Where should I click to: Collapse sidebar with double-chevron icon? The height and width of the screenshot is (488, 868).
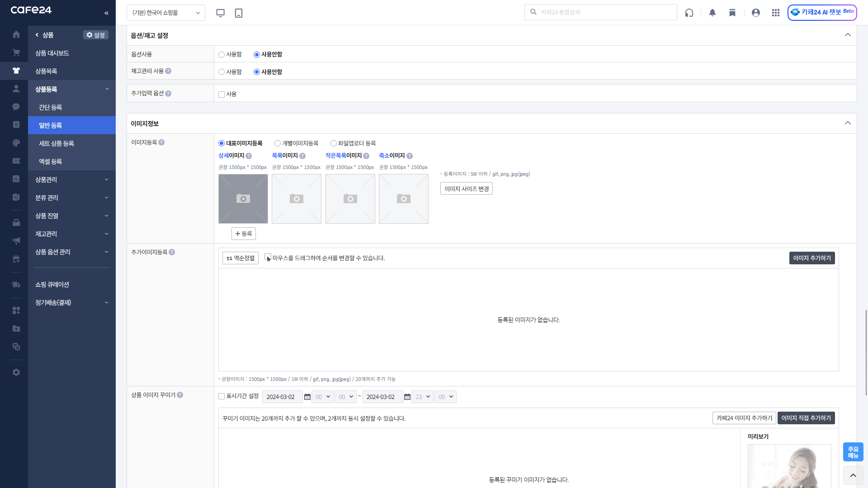point(106,13)
